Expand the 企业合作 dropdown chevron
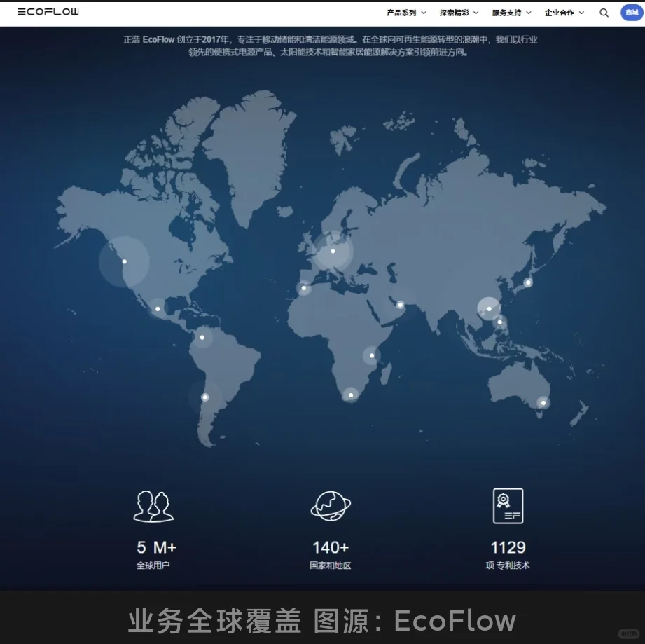Screen dimensions: 645x644 [x=582, y=13]
